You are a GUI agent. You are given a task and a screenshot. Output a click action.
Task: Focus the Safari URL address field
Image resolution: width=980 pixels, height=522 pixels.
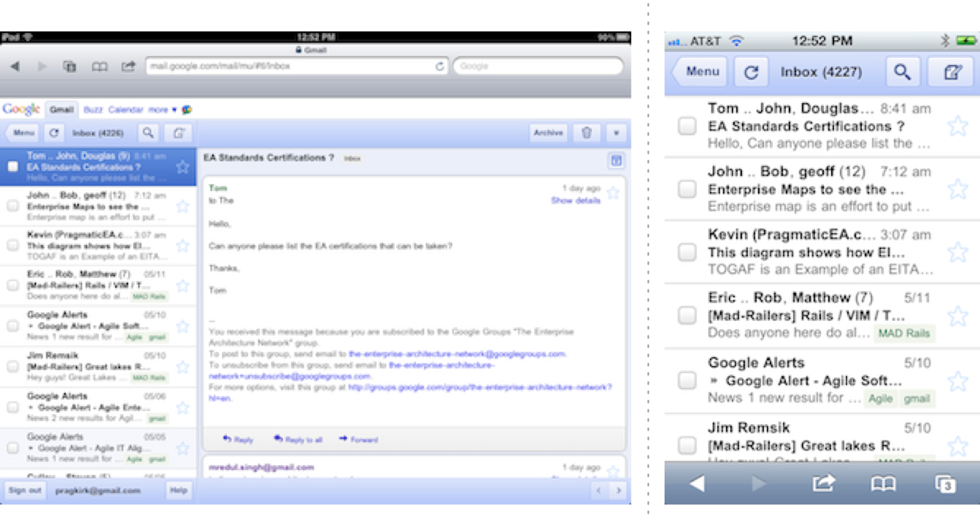point(297,66)
